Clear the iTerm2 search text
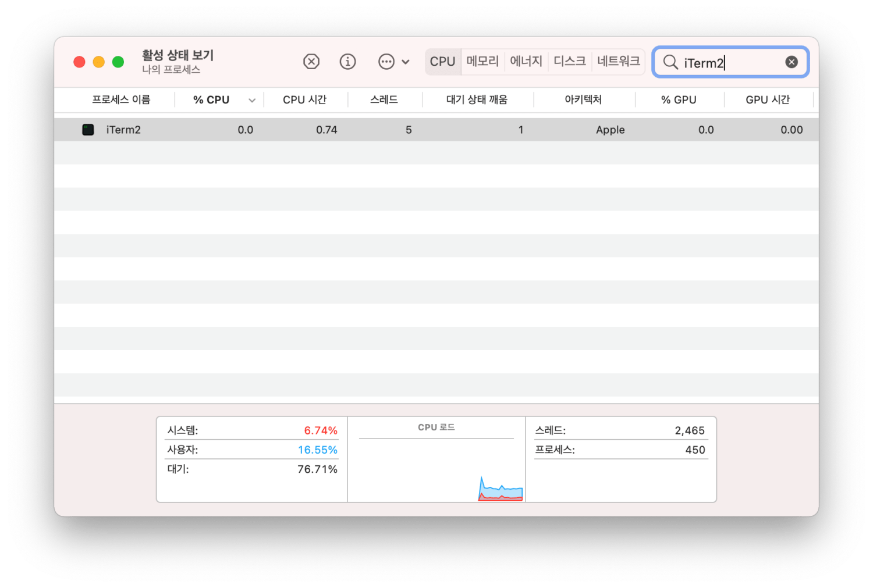Viewport: 873px width, 588px height. pyautogui.click(x=792, y=62)
